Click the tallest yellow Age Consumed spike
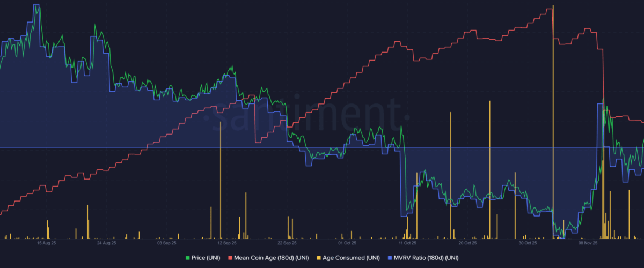The width and height of the screenshot is (644, 268). pyautogui.click(x=553, y=107)
